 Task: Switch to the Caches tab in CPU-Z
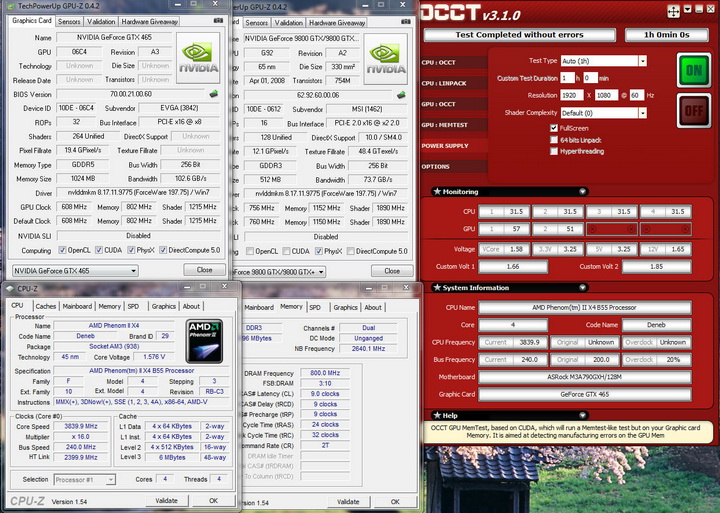click(x=45, y=306)
